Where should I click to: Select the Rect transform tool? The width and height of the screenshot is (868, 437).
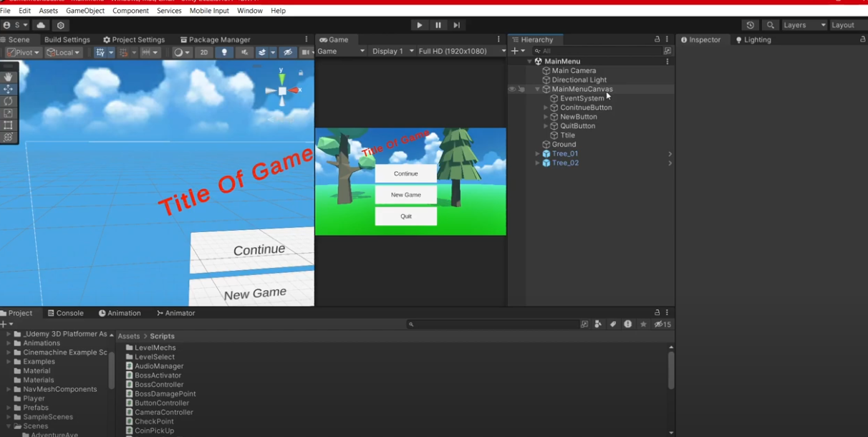(9, 125)
